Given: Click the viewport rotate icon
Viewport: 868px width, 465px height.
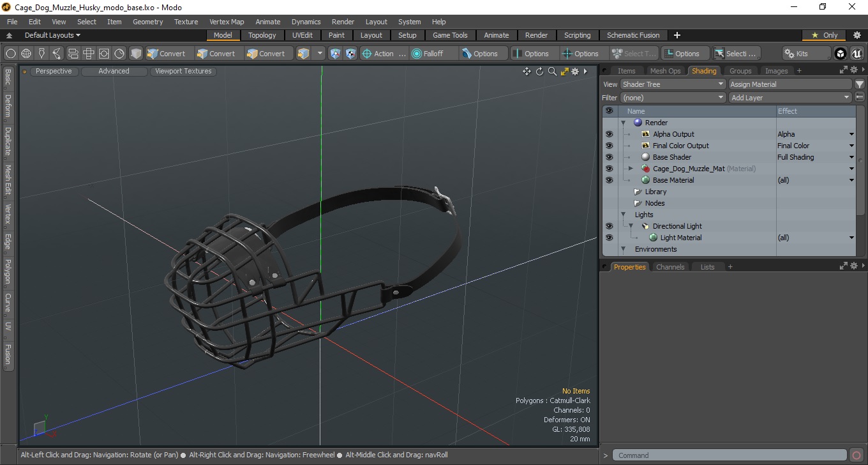Looking at the screenshot, I should tap(539, 72).
